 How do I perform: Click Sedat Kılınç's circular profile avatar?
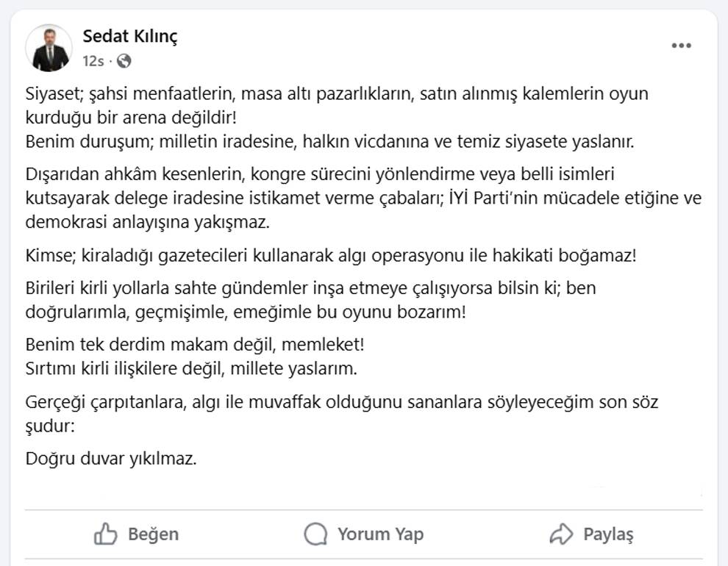coord(49,47)
